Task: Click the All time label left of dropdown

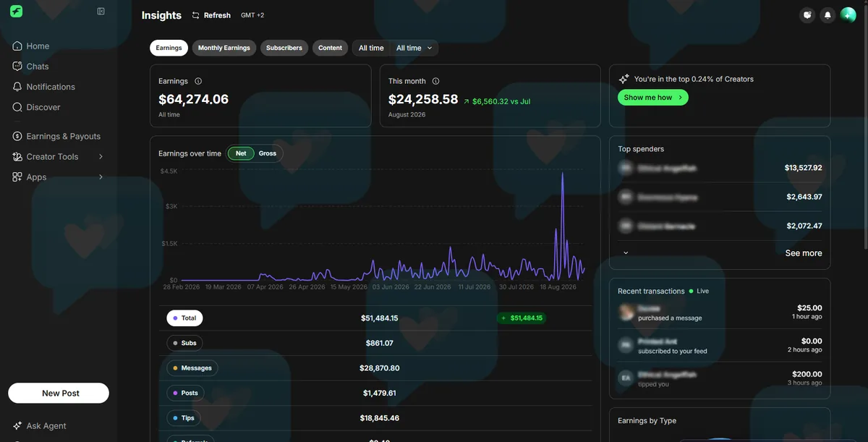Action: (x=371, y=48)
